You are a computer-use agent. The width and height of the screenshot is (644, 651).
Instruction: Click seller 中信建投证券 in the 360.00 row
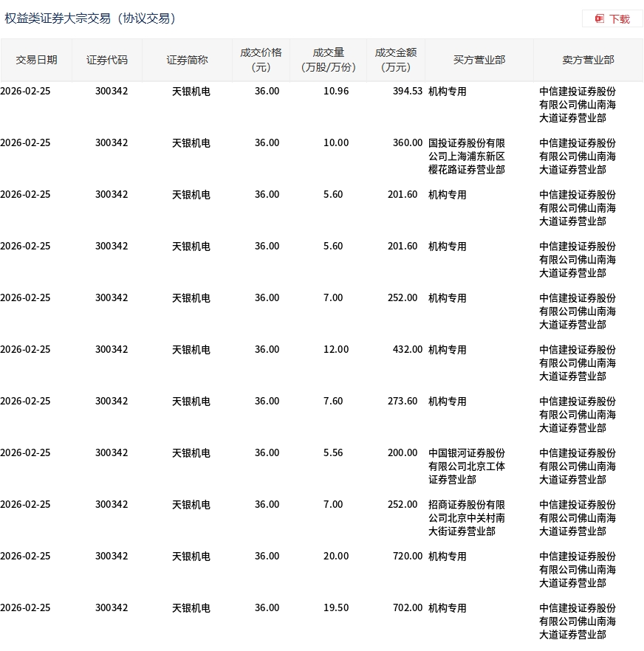[578, 156]
